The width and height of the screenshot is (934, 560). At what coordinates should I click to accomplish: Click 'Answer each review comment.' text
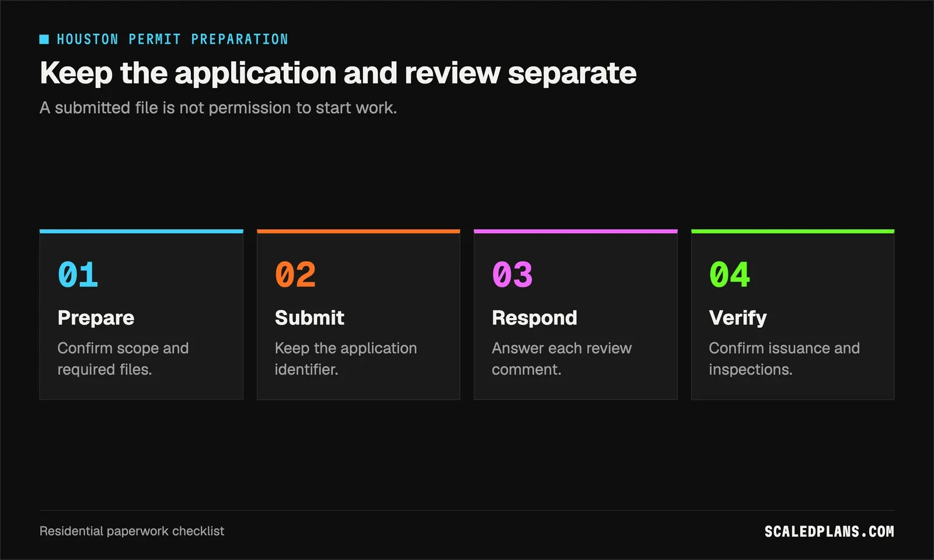(562, 359)
